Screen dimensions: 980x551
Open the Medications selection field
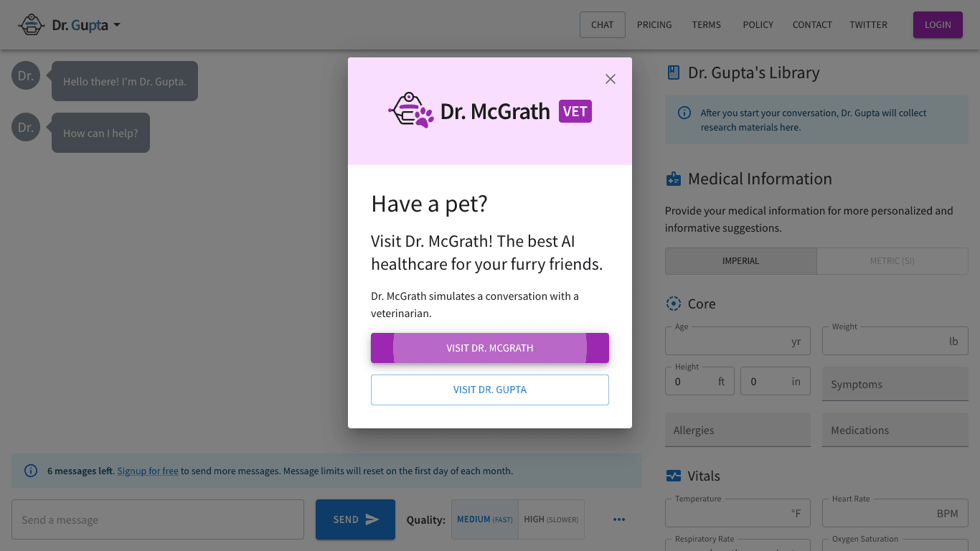pos(895,430)
